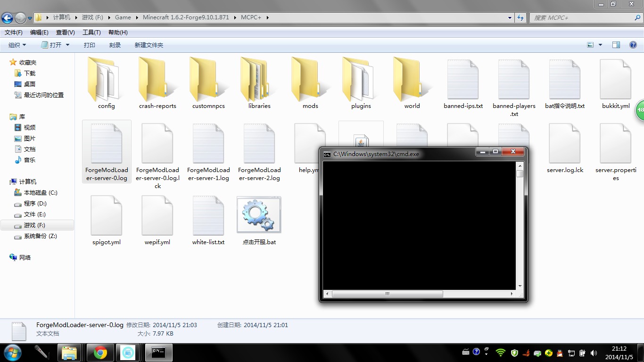The image size is (644, 362).
Task: Expand breadcrumb arrow after 计算机
Action: point(76,17)
